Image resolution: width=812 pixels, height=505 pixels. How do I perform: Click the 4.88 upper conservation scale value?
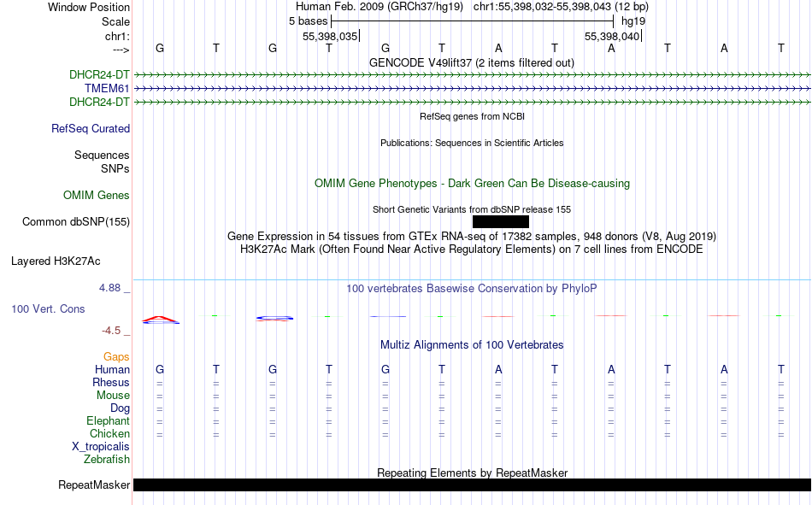(109, 287)
